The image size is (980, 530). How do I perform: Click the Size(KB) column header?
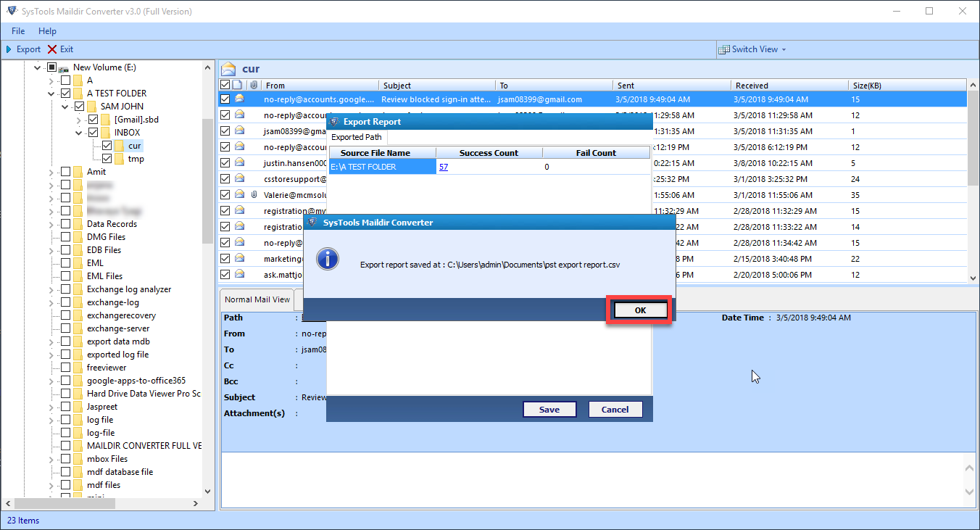pyautogui.click(x=908, y=85)
